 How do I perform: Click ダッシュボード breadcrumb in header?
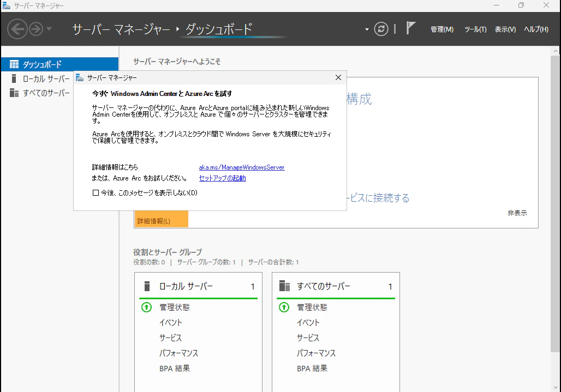pyautogui.click(x=219, y=29)
